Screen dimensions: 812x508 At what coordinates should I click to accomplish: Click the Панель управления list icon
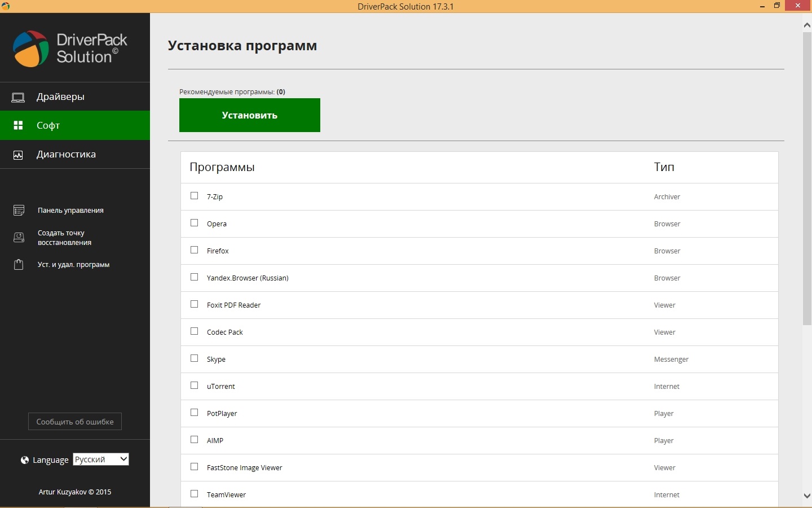[19, 211]
